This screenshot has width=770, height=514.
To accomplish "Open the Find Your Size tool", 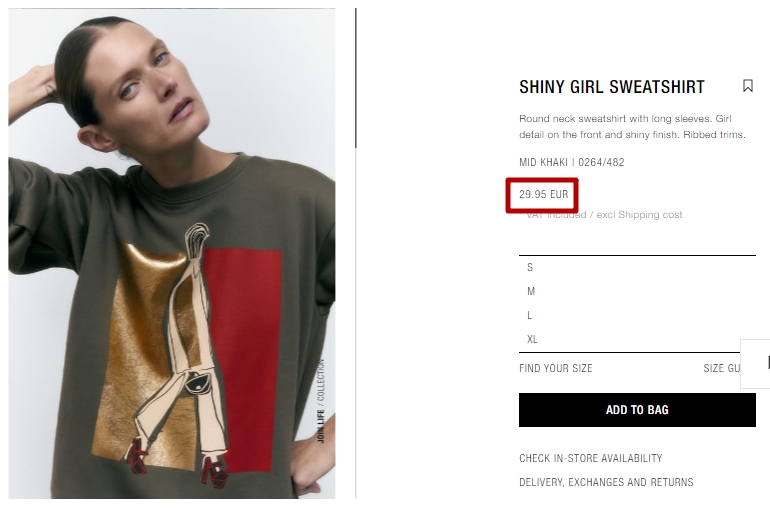I will click(x=555, y=368).
